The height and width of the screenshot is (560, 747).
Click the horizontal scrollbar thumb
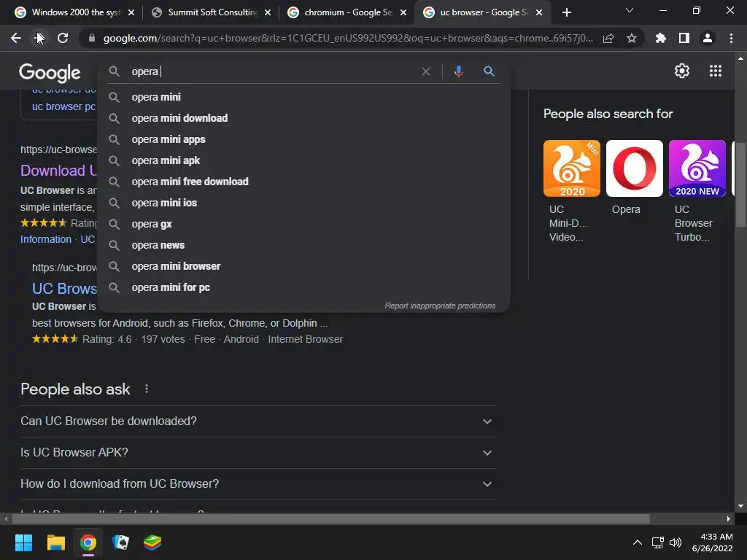click(x=330, y=518)
